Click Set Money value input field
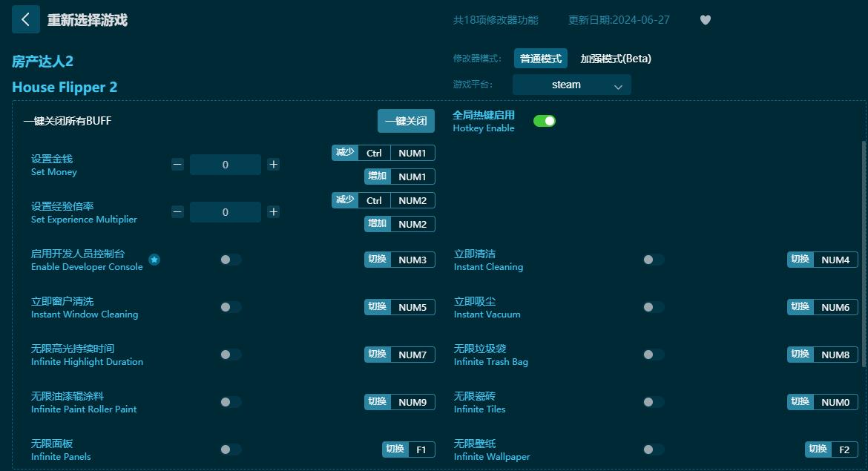The image size is (868, 471). (226, 165)
